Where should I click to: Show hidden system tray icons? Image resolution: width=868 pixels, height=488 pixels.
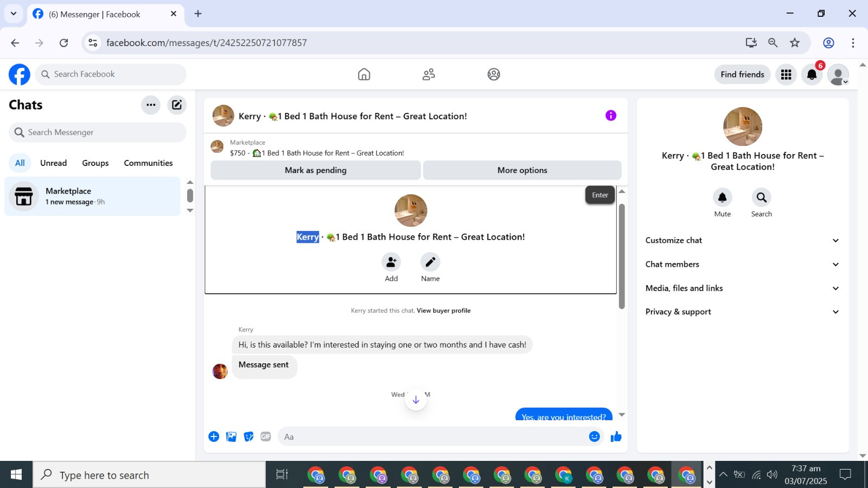pyautogui.click(x=723, y=475)
